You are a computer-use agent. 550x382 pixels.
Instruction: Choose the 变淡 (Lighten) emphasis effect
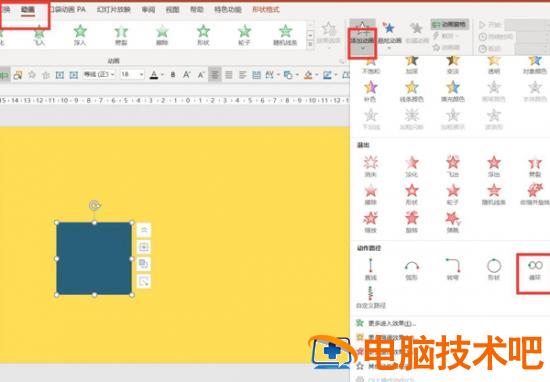click(453, 65)
